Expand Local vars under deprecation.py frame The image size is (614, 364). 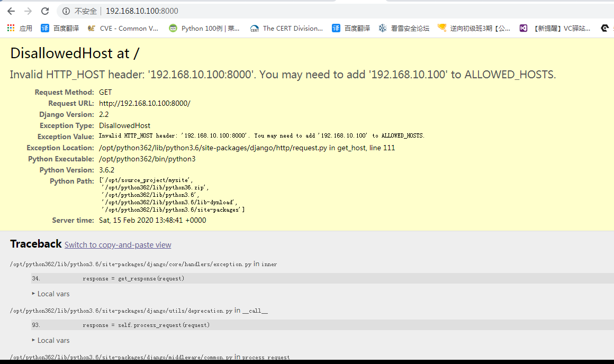[50, 341]
